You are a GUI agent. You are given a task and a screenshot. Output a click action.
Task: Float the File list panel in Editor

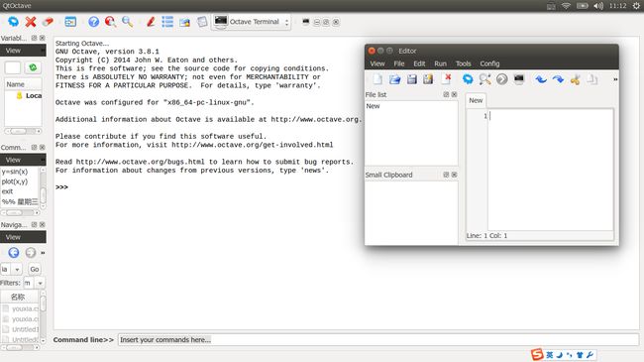[x=446, y=94]
